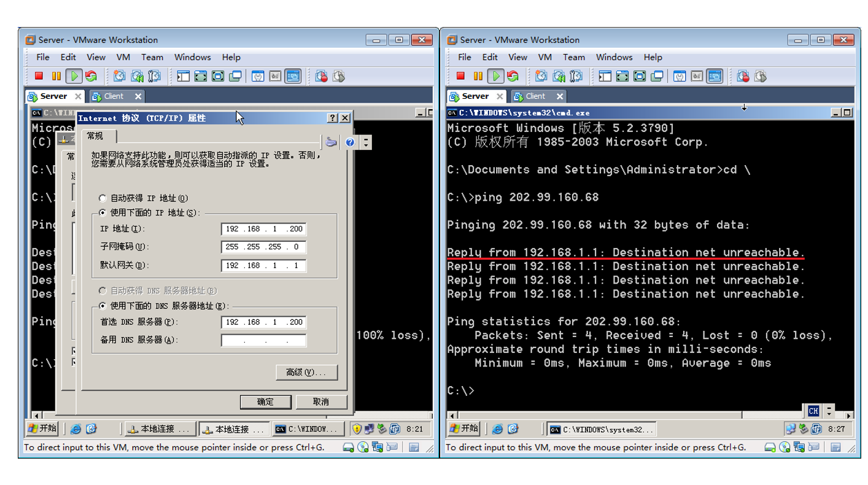
Task: Click the 备用 DNS 服务器 input field
Action: point(263,340)
